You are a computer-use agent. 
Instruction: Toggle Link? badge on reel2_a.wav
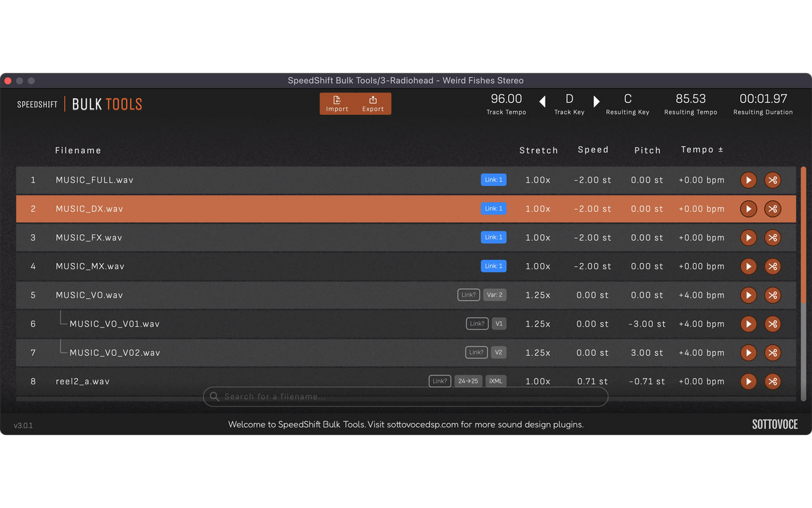(x=440, y=382)
